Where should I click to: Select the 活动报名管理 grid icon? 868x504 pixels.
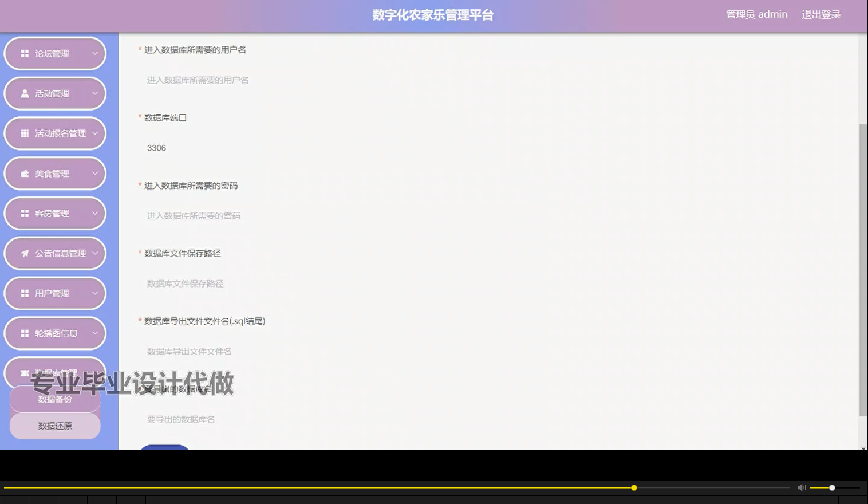pos(25,133)
